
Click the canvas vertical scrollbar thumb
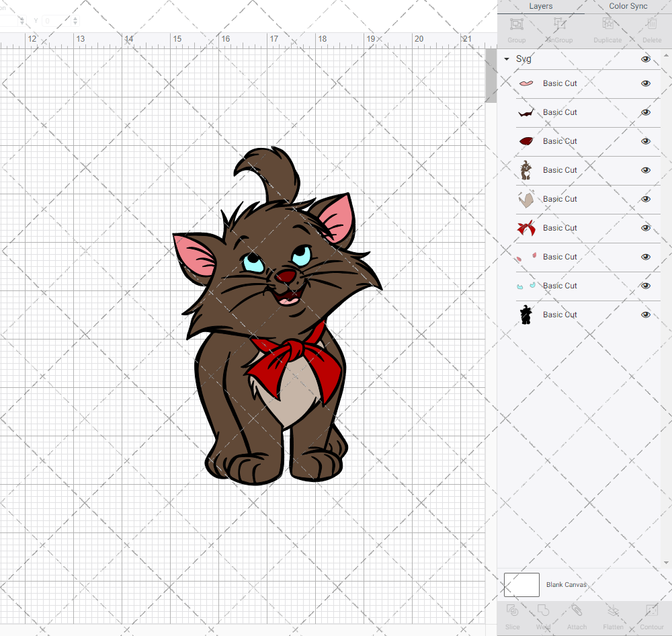491,76
